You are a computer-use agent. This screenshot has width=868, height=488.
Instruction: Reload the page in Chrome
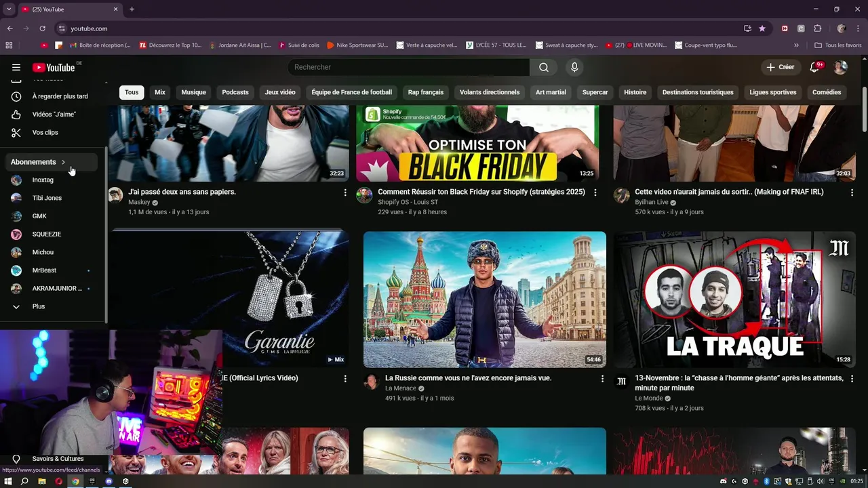tap(42, 28)
